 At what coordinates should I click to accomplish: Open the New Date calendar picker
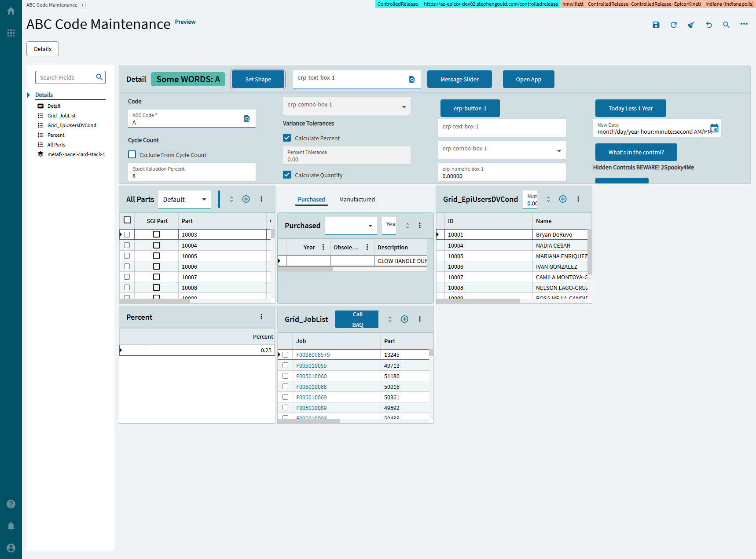(714, 128)
